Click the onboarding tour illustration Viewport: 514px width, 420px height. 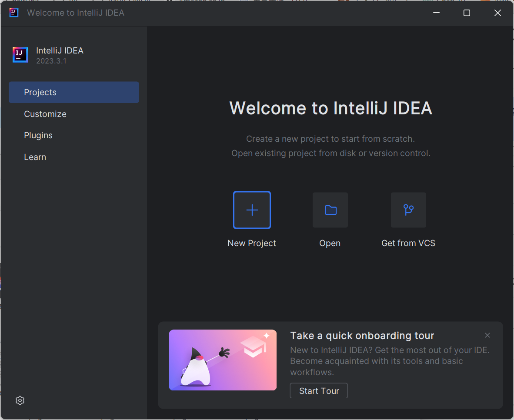point(223,360)
